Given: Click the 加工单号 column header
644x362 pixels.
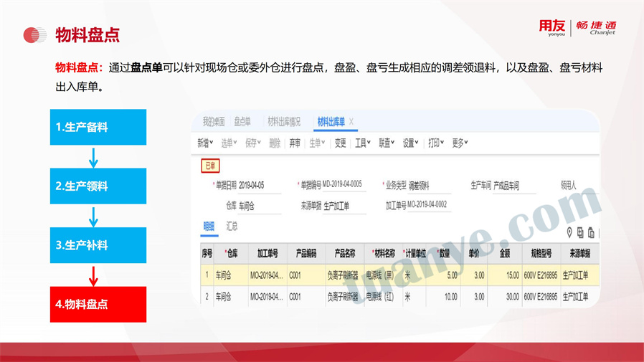Looking at the screenshot, I should click(267, 254).
